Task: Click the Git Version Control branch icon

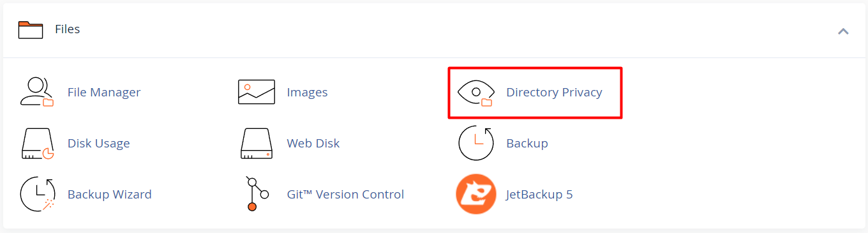Action: point(257,194)
